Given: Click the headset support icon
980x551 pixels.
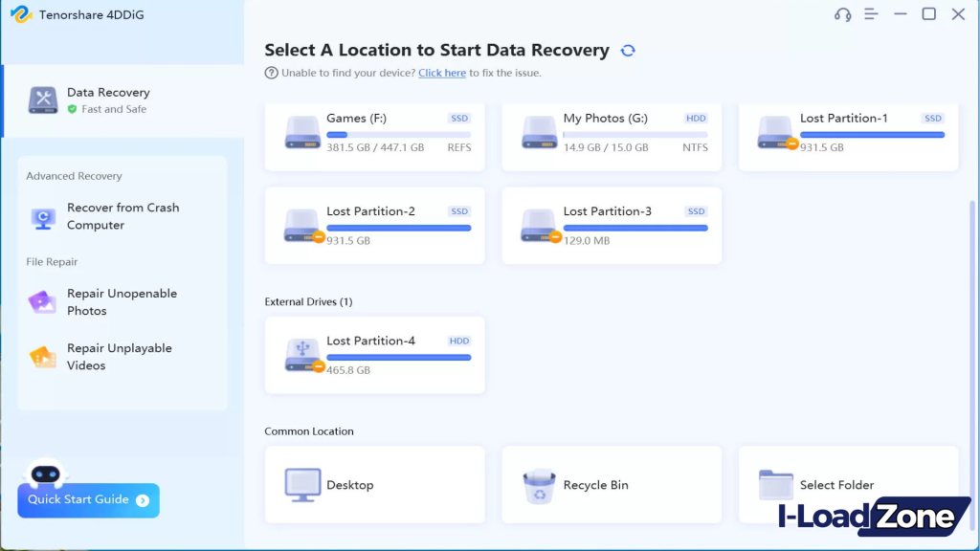Looking at the screenshot, I should [x=841, y=14].
